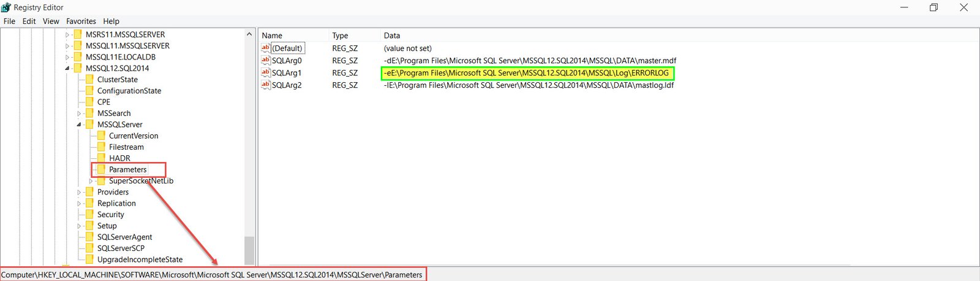The image size is (980, 281).
Task: Select the SQLArg1 value name
Action: [287, 72]
